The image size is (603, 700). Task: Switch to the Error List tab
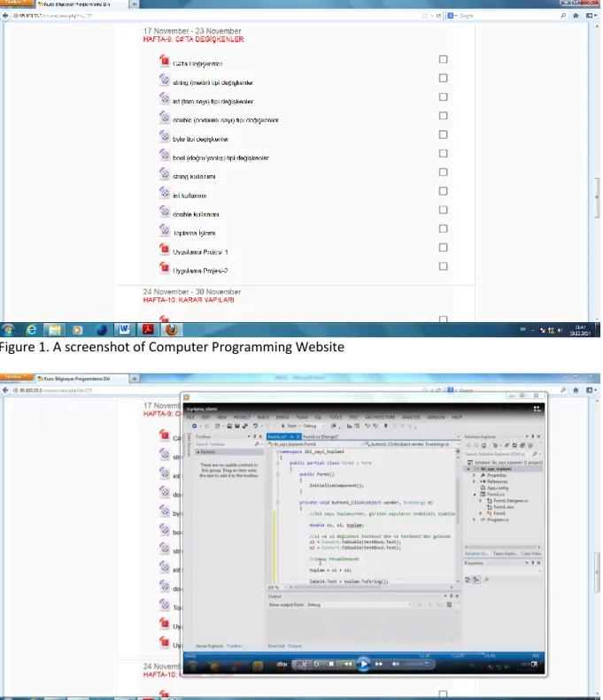click(x=276, y=646)
